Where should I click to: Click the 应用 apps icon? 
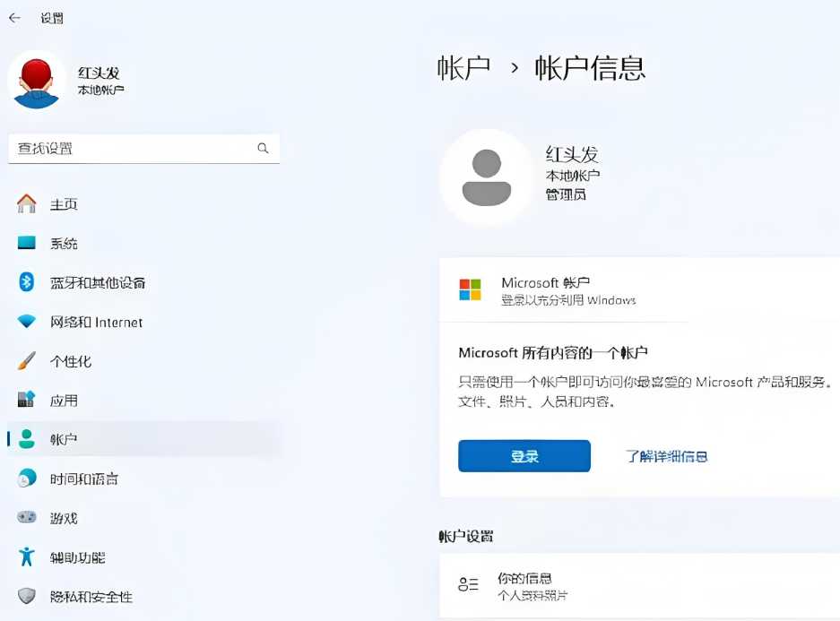click(x=27, y=400)
